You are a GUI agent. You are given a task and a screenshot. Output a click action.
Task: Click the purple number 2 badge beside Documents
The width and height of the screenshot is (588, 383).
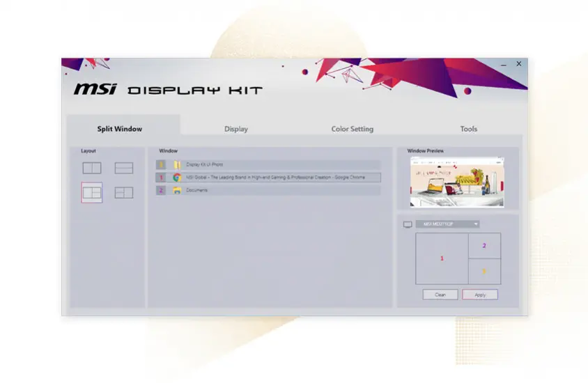[x=161, y=190]
